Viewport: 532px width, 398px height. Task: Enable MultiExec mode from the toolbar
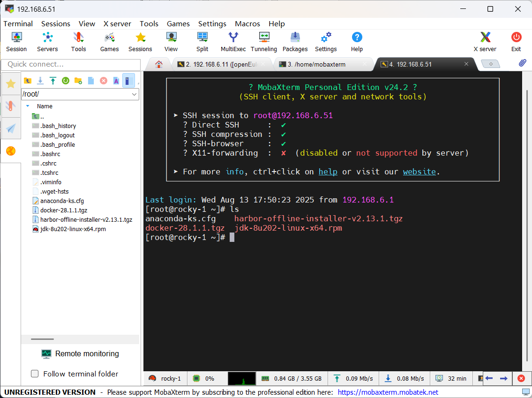pos(233,42)
